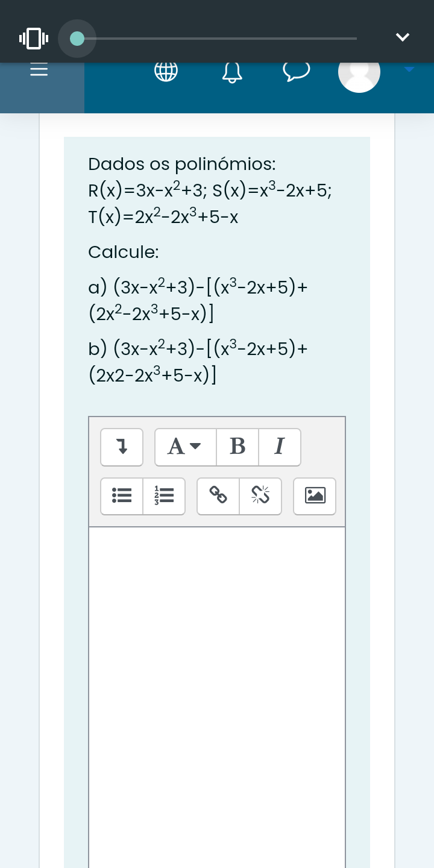This screenshot has width=434, height=868.
Task: Insert an ordered numbered list
Action: pyautogui.click(x=164, y=496)
